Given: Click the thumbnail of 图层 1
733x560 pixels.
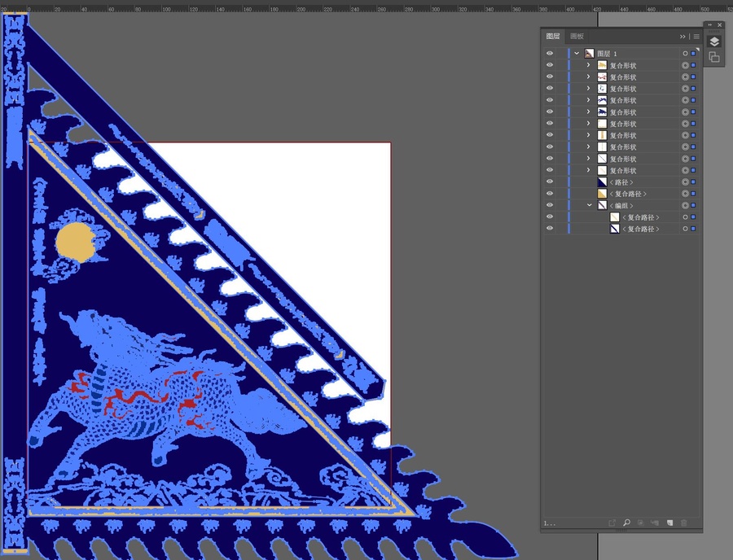Looking at the screenshot, I should [589, 54].
